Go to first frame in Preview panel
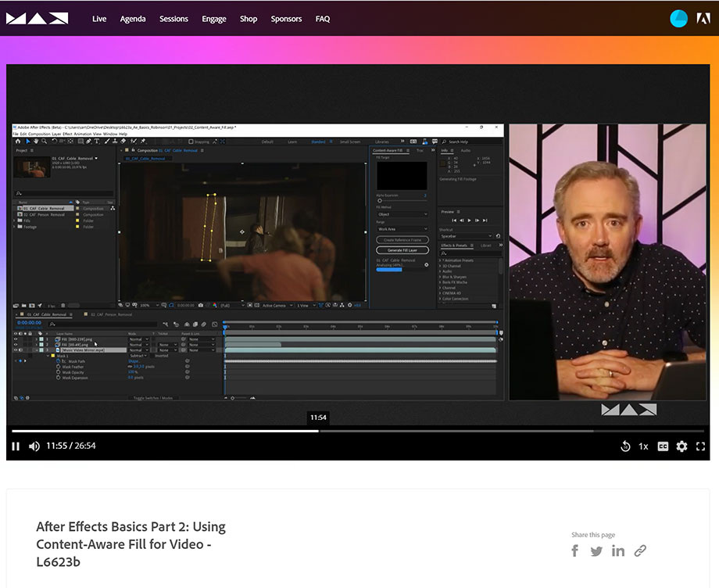This screenshot has width=719, height=588. (454, 220)
